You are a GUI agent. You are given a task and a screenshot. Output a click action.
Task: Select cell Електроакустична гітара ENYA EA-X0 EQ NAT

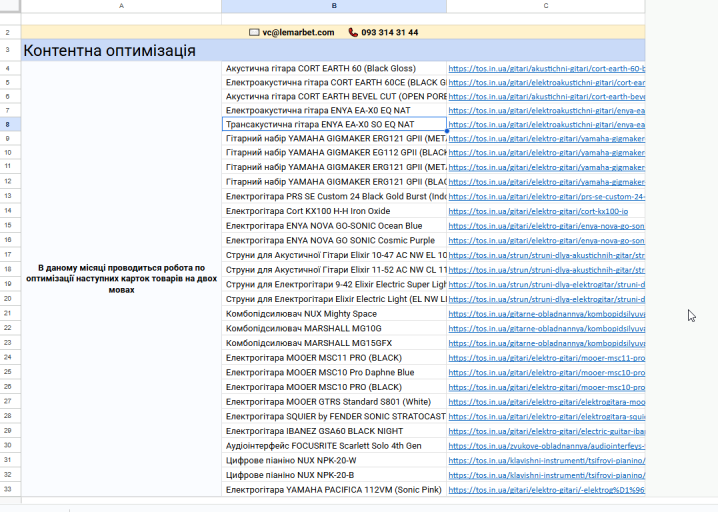click(x=334, y=110)
